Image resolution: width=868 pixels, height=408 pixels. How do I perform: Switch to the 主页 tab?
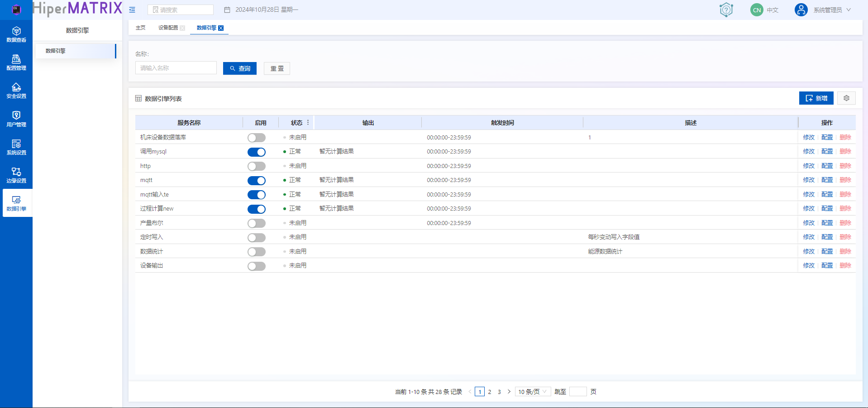point(141,28)
